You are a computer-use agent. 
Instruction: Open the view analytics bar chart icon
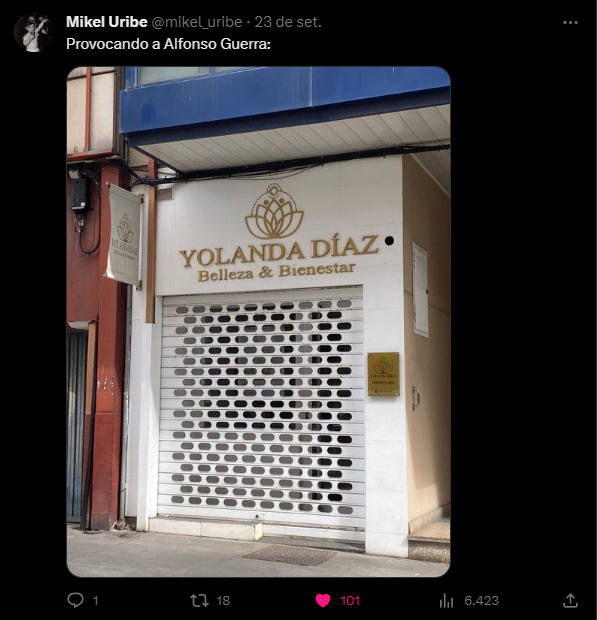446,601
